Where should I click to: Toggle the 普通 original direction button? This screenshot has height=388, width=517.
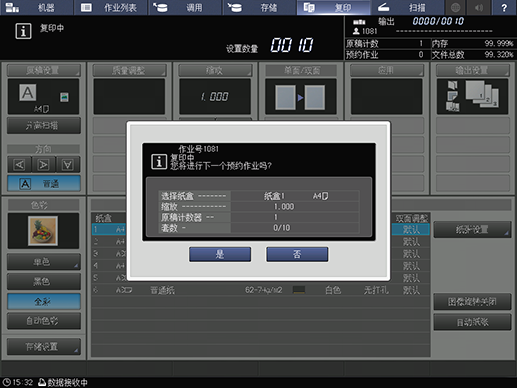click(x=44, y=183)
